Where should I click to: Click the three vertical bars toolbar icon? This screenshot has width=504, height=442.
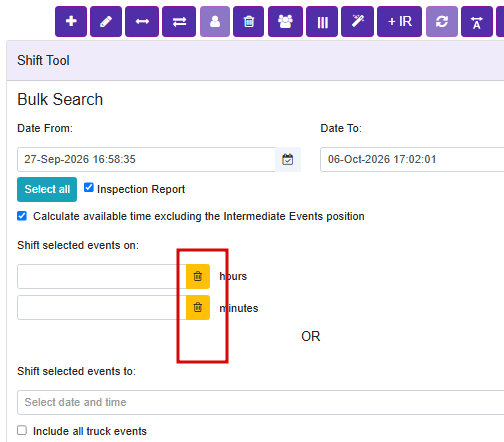pos(322,22)
